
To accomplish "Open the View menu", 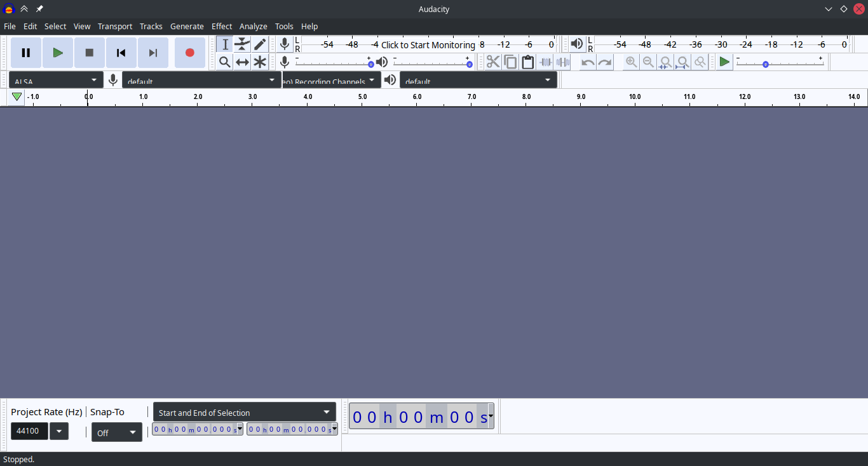I will 82,26.
